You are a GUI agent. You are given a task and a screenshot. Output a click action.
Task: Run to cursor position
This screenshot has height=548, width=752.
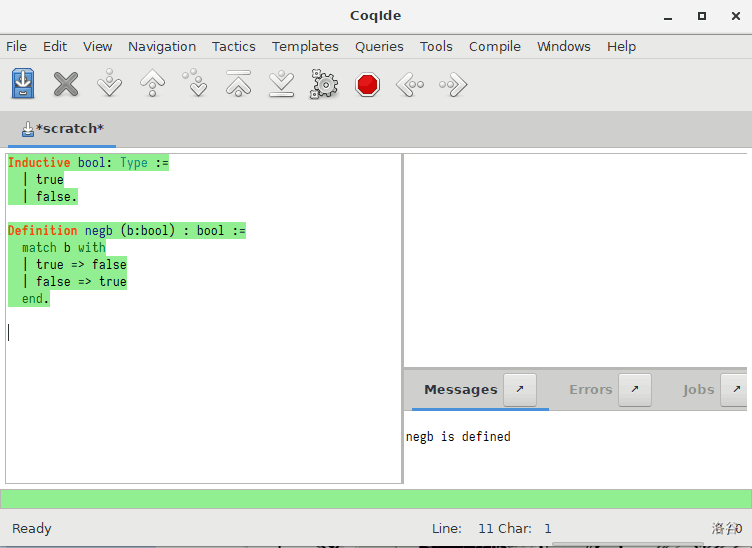[x=195, y=84]
